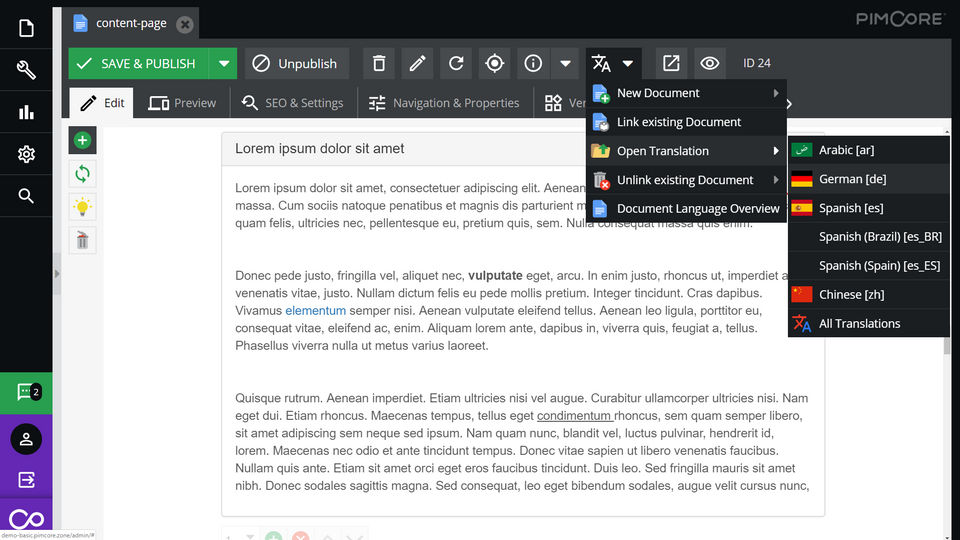Open the Settings gear in sidebar

(26, 154)
